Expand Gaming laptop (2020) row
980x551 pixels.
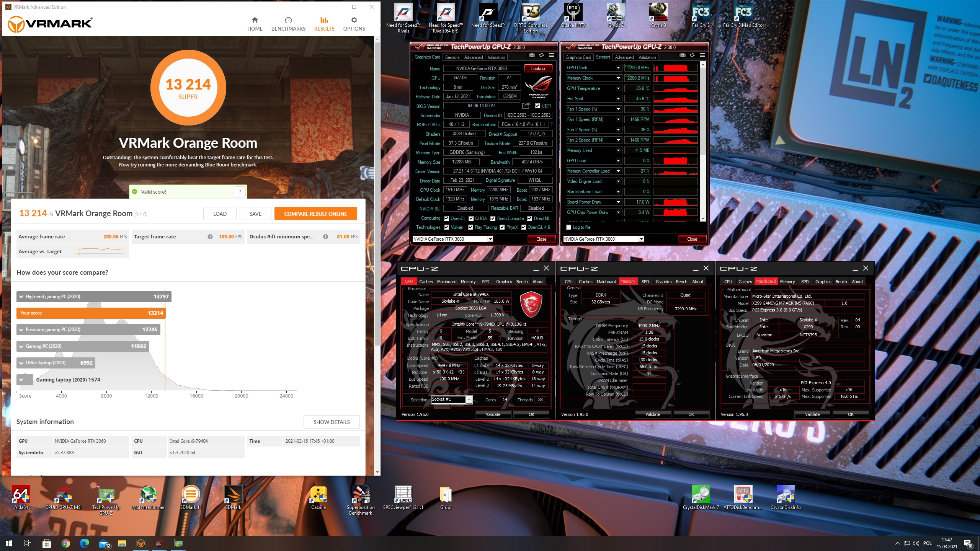25,380
